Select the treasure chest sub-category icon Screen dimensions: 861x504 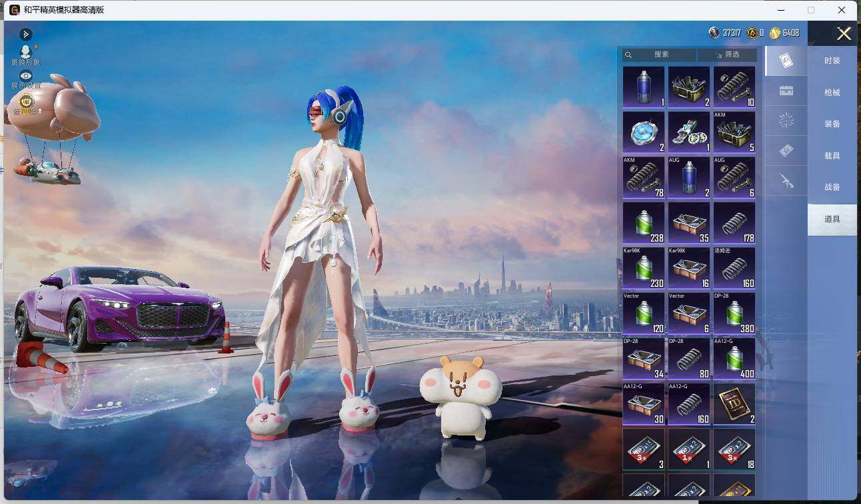(786, 91)
